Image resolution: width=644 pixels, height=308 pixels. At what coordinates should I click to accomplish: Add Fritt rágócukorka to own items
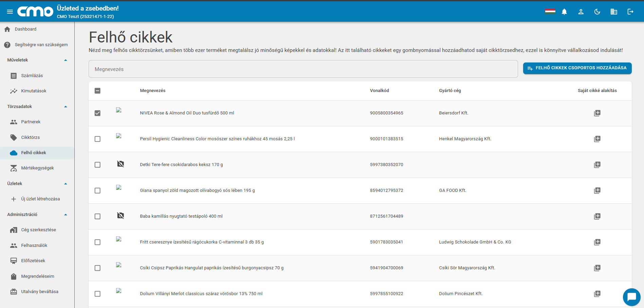pyautogui.click(x=597, y=242)
